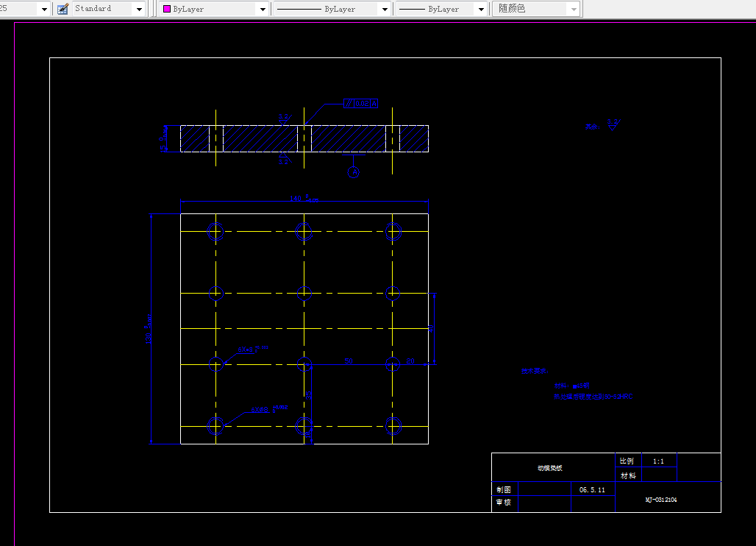756x546 pixels.
Task: Select the 50-52HRC heat treatment note
Action: [593, 397]
